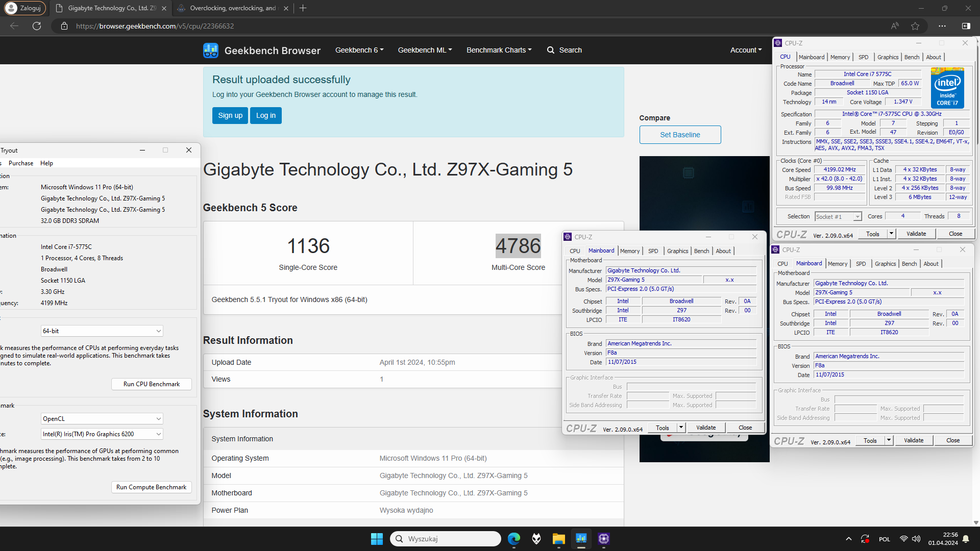Open Tools dropdown arrow in top CPU-Z window
Viewport: 980px width, 551px height.
891,234
